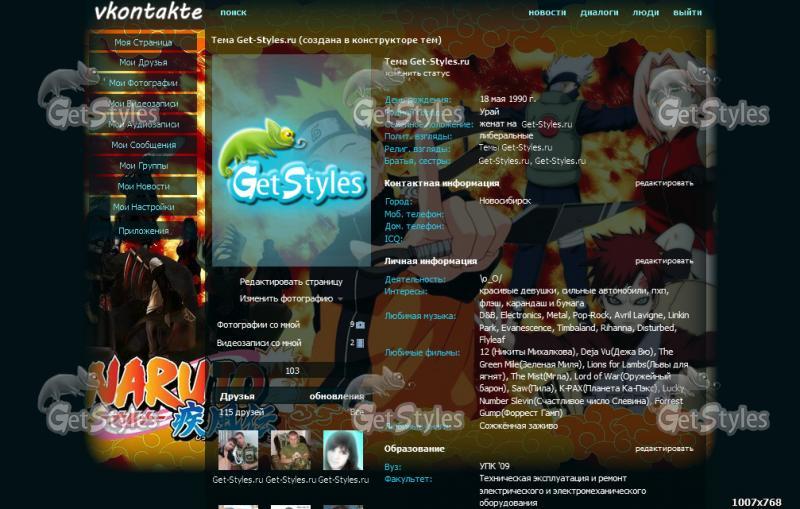The image size is (800, 509).
Task: Click the Деятельность label
Action: coord(415,279)
